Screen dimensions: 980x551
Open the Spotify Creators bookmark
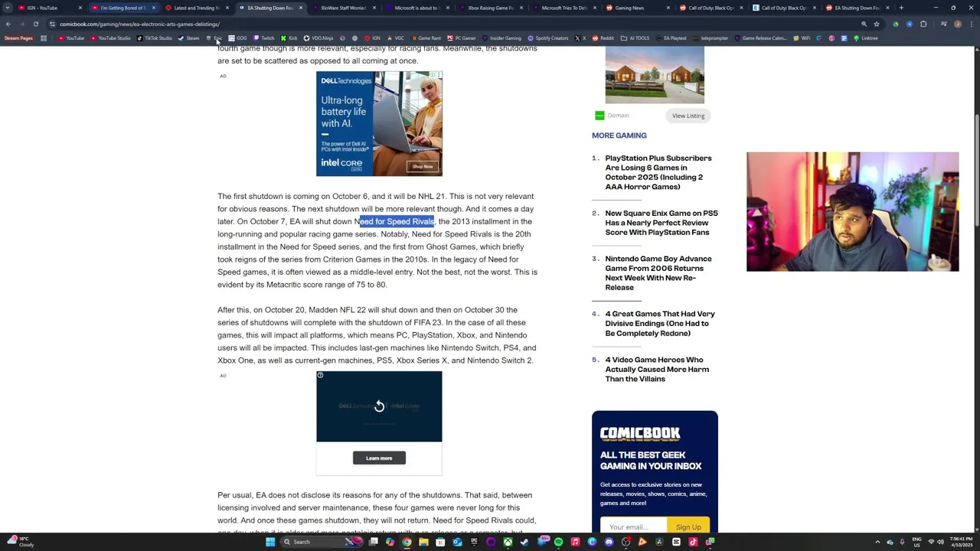[548, 38]
